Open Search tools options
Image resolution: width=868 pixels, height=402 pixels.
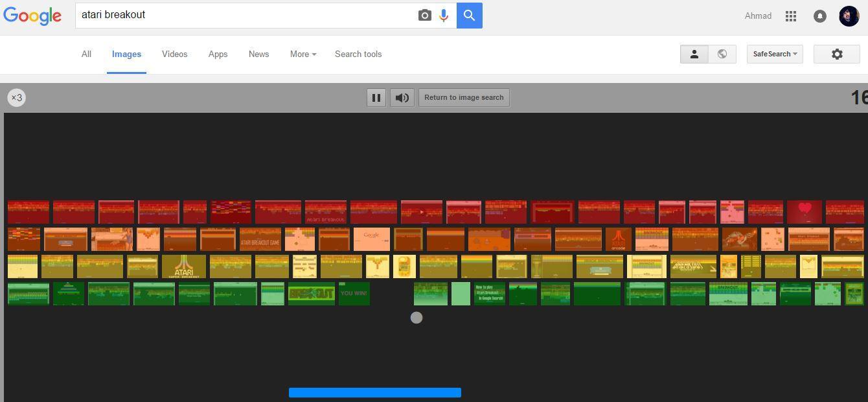tap(358, 54)
